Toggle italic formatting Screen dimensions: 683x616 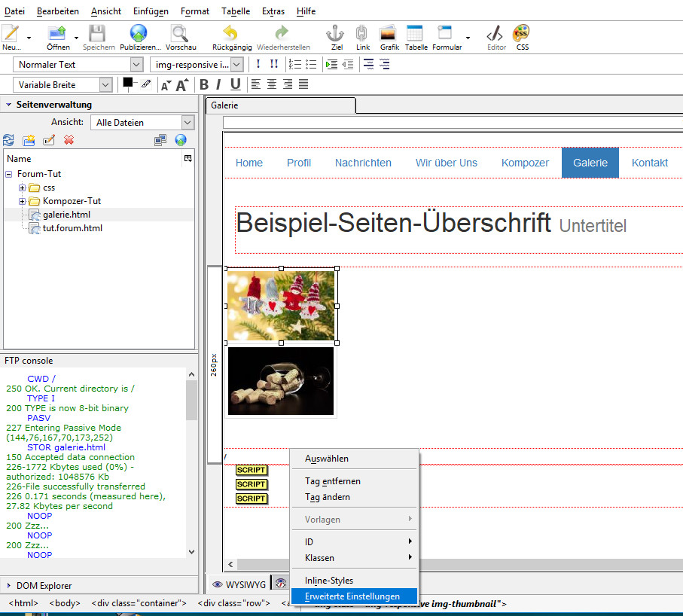pos(218,84)
